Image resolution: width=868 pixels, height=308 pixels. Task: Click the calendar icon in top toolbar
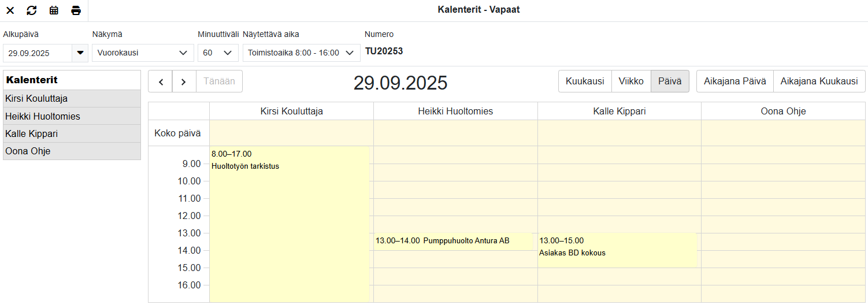click(x=54, y=10)
